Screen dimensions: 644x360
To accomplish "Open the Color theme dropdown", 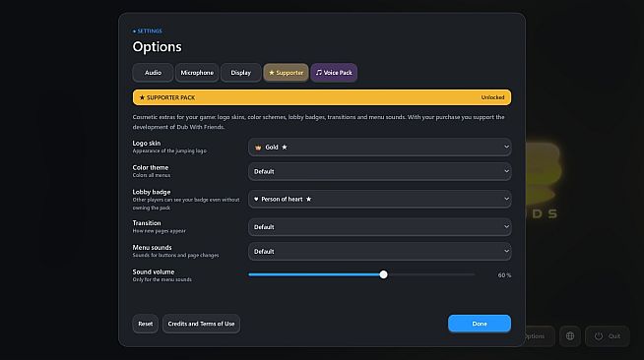I will pyautogui.click(x=379, y=171).
